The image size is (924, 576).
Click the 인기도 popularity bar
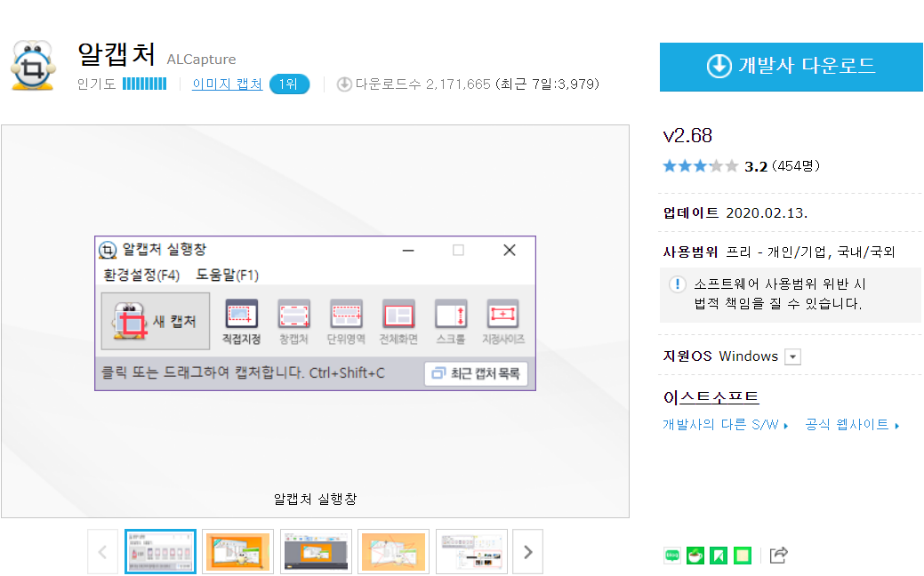click(144, 84)
